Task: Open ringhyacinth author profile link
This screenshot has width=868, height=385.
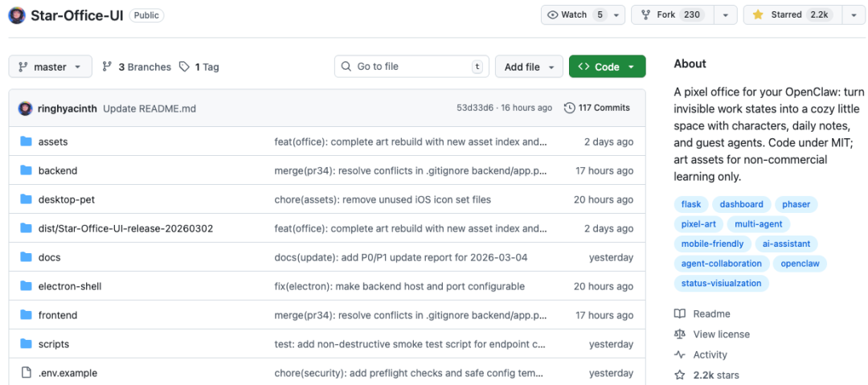Action: point(68,109)
